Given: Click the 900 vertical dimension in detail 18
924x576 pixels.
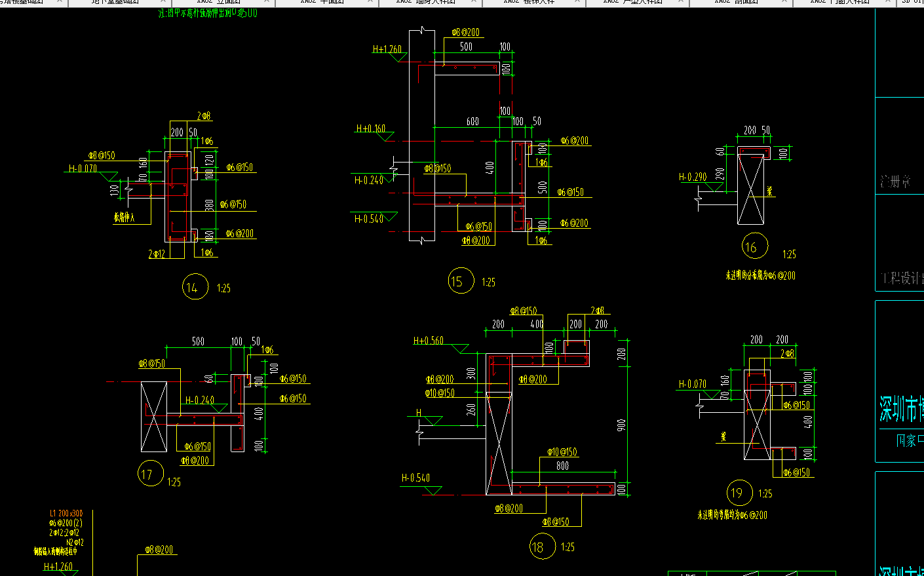Looking at the screenshot, I should point(621,425).
